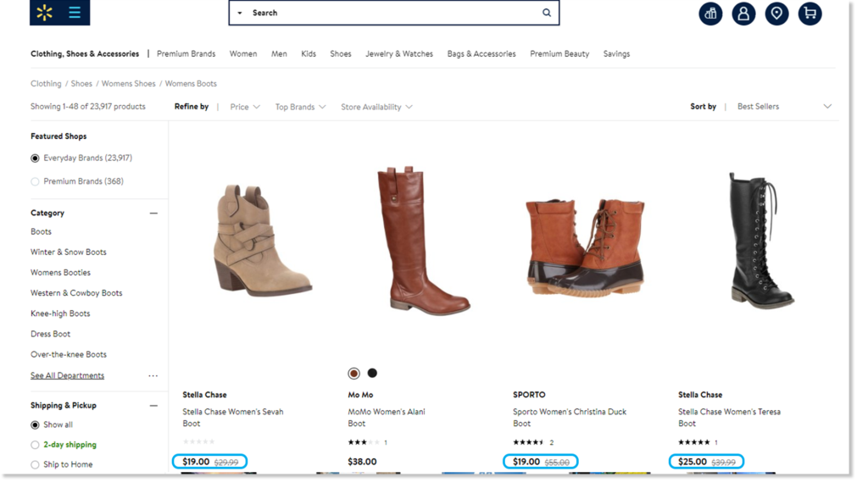The width and height of the screenshot is (868, 488).
Task: Open Stella Chase Women's Teresa Boot title
Action: [730, 418]
